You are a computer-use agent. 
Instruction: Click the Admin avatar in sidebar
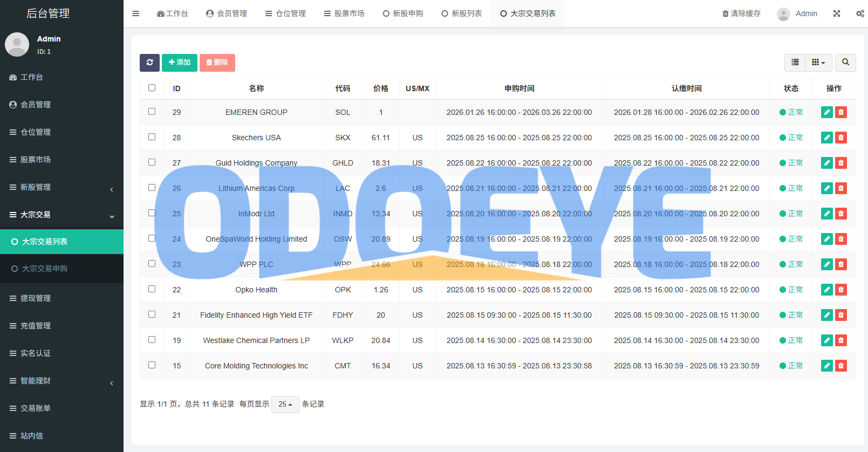click(x=17, y=45)
